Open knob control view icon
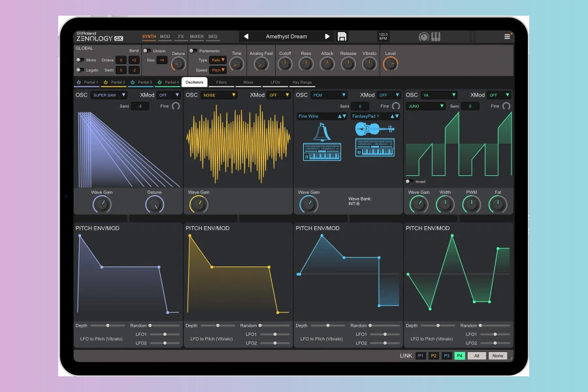 coord(424,37)
